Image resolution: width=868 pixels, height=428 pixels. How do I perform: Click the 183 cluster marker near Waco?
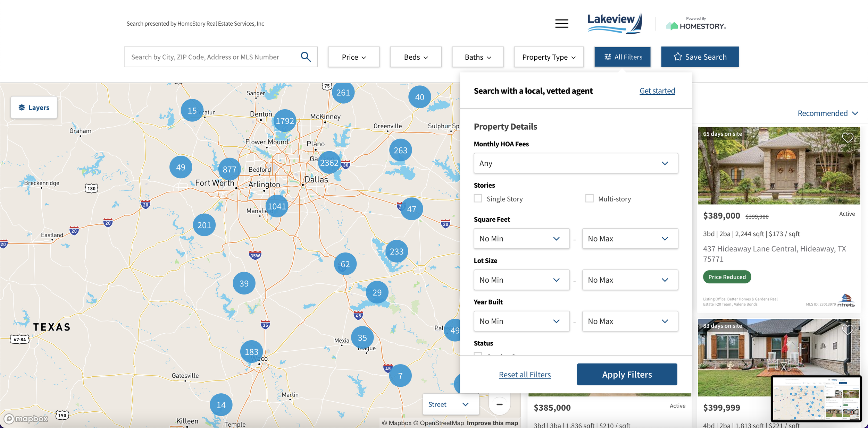(251, 352)
